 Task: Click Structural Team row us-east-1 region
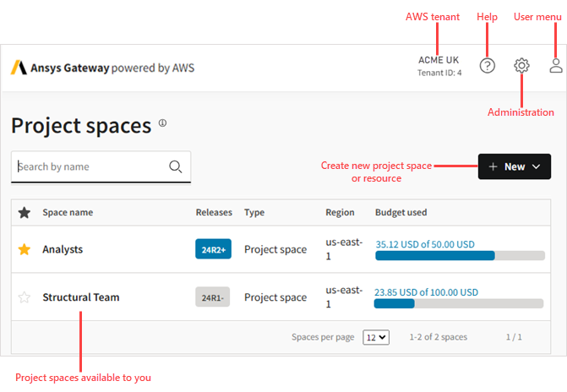coord(344,297)
